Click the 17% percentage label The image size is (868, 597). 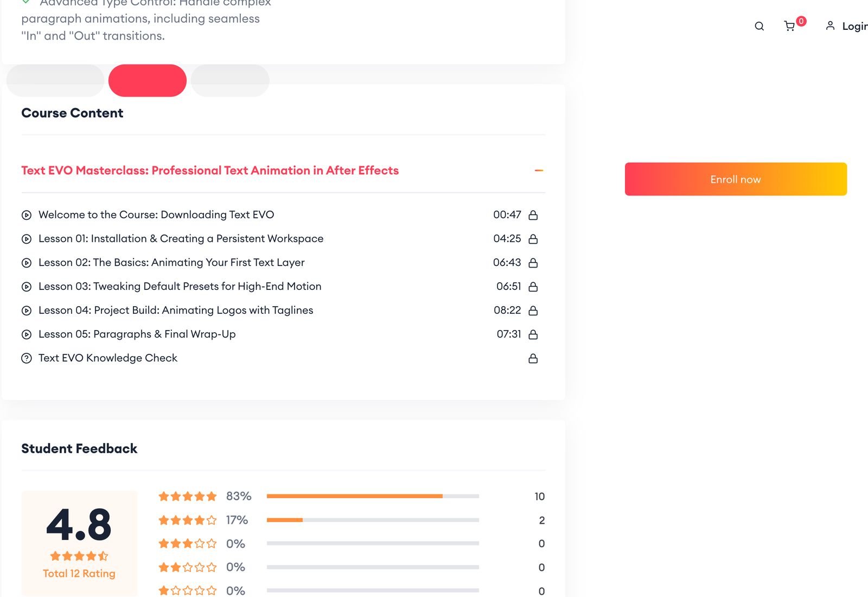(x=237, y=520)
